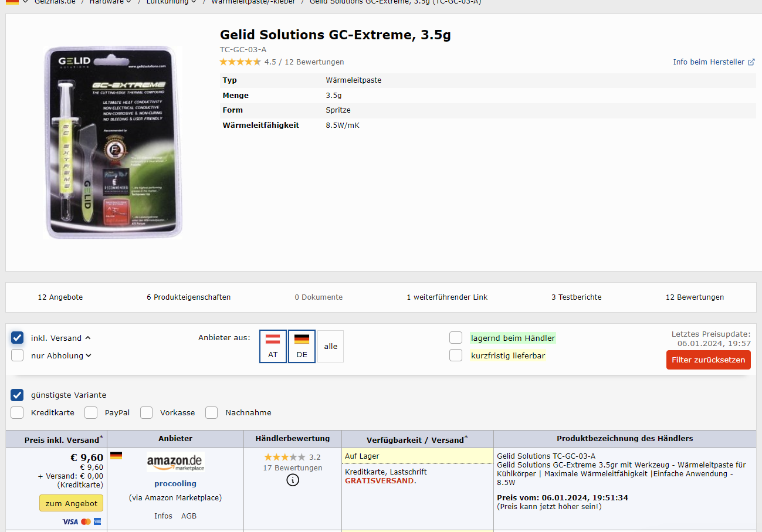The image size is (762, 532).
Task: Open the dealer's AGB link
Action: [189, 516]
